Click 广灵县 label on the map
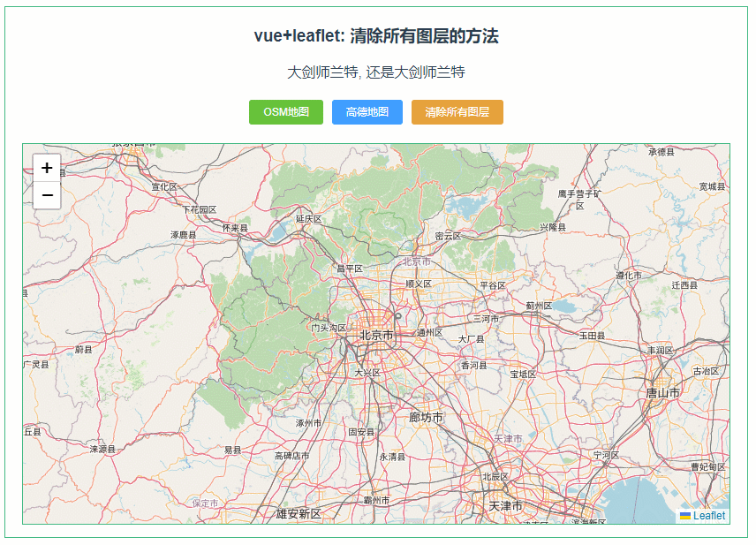 (x=36, y=365)
